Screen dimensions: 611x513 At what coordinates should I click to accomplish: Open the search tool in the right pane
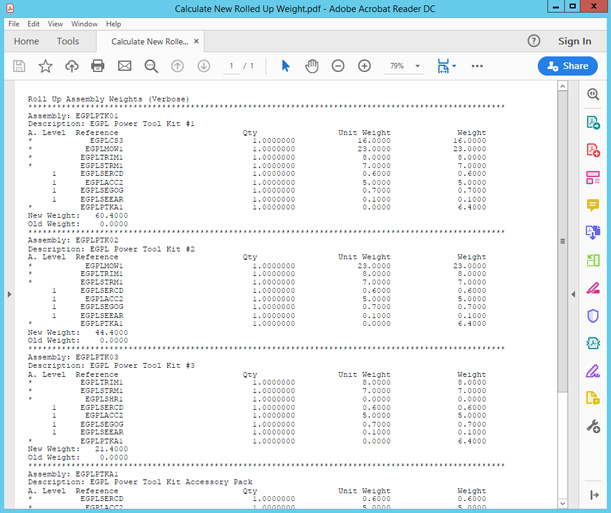[593, 94]
